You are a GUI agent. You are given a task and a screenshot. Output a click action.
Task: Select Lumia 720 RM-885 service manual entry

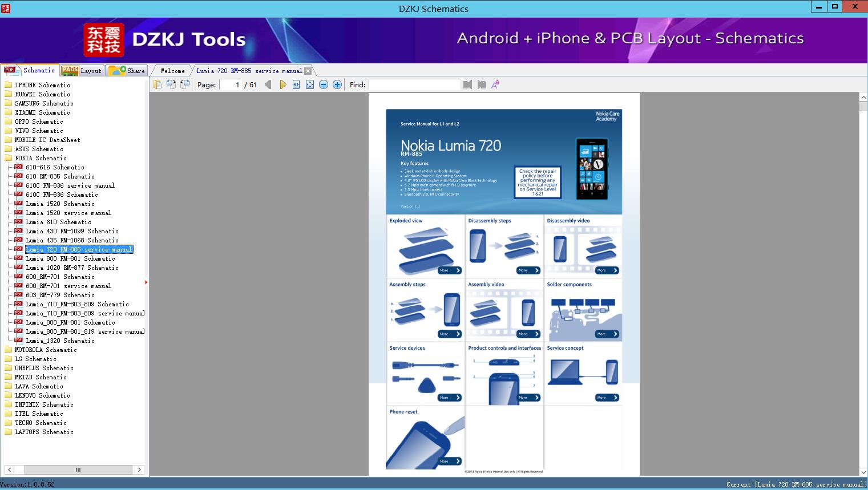[79, 249]
